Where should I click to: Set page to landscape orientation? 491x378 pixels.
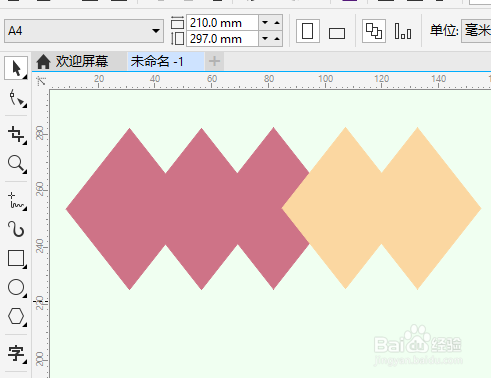pos(337,33)
